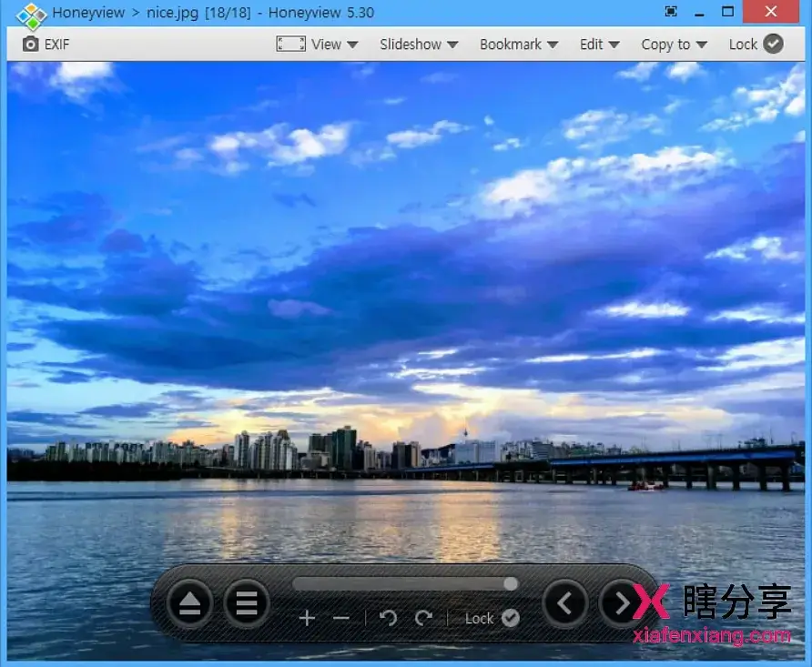The image size is (812, 667).
Task: Go to the previous image with the left arrow
Action: (x=564, y=603)
